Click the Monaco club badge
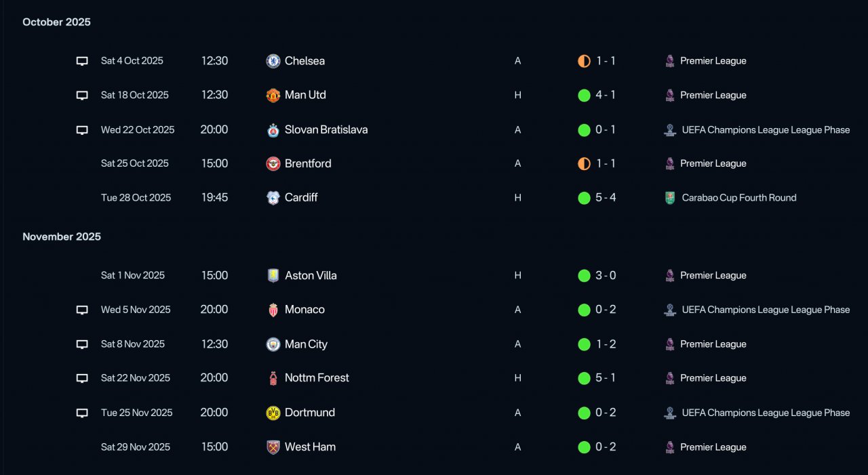The height and width of the screenshot is (475, 868). 273,310
